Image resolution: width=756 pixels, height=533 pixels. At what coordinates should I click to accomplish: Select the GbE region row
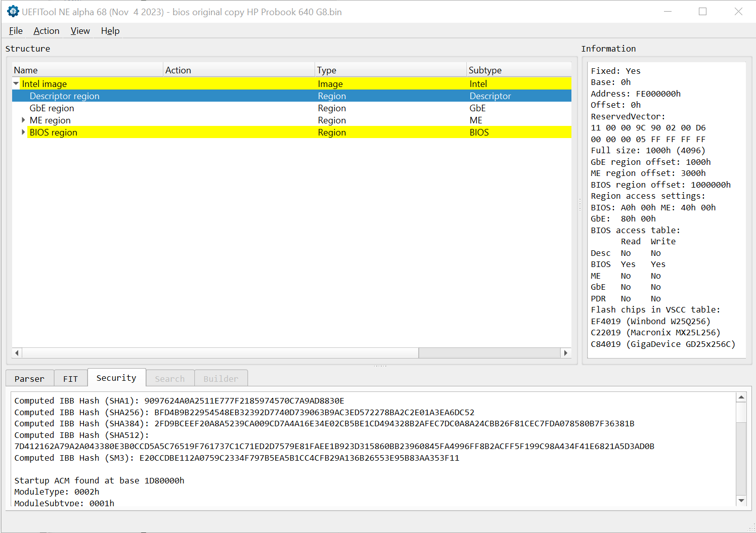pos(52,108)
